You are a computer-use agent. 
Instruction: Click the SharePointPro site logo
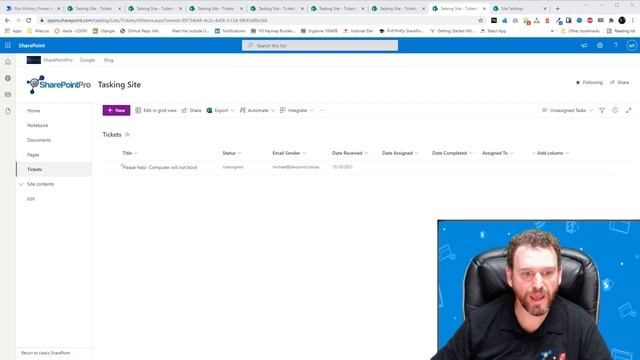59,84
